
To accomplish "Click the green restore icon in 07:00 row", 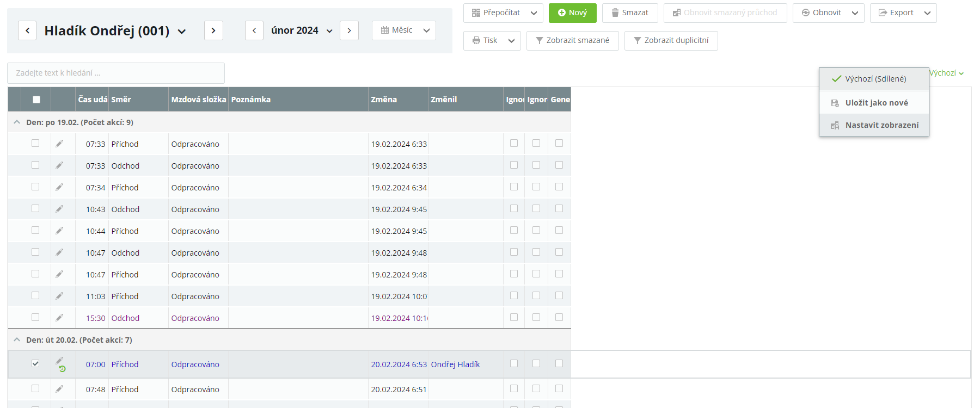I will (x=62, y=369).
